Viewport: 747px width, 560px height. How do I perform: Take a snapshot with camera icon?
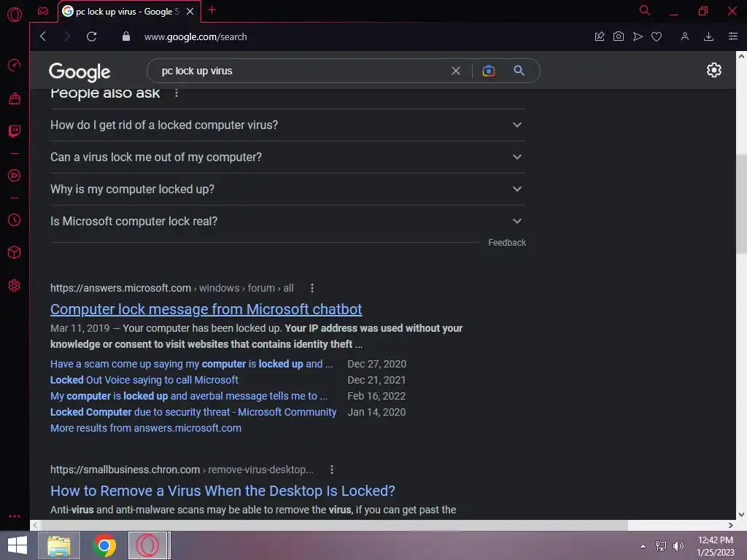(x=619, y=36)
